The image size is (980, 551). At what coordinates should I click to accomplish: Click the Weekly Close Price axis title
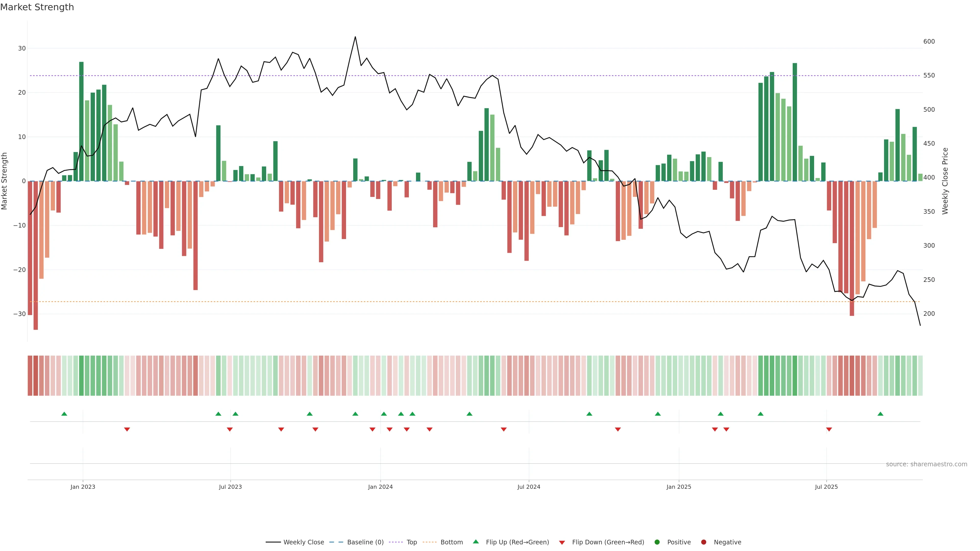point(945,181)
